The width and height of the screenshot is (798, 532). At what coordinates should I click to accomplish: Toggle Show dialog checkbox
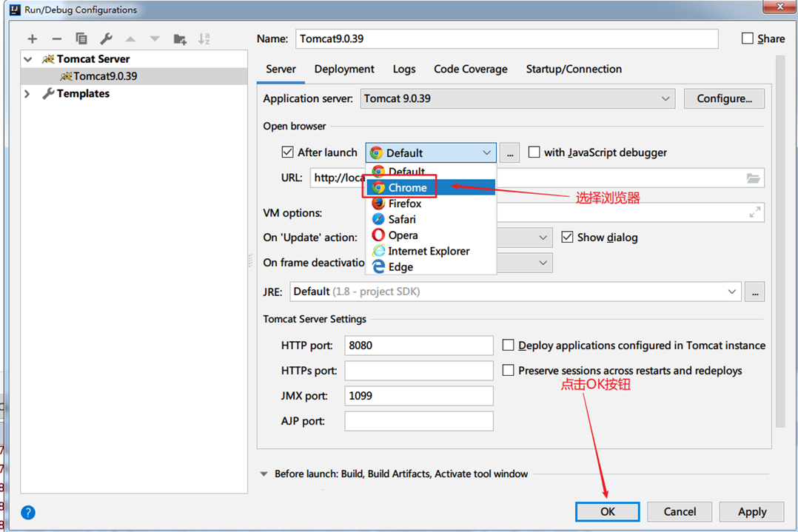(567, 237)
